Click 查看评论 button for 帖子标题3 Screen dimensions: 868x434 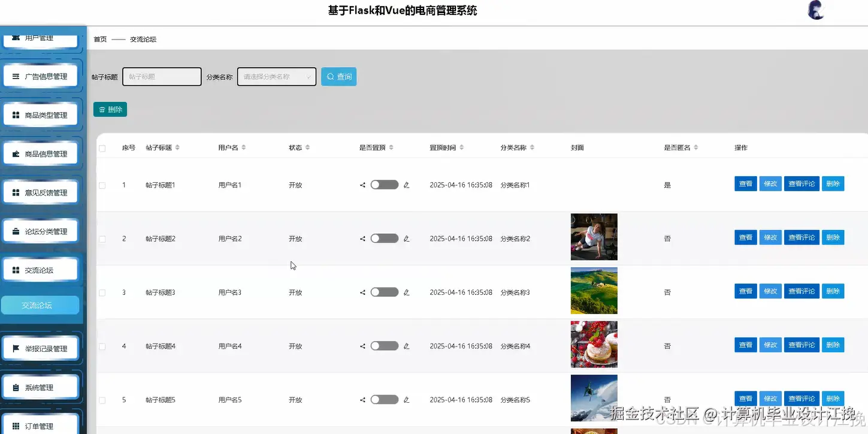coord(802,291)
